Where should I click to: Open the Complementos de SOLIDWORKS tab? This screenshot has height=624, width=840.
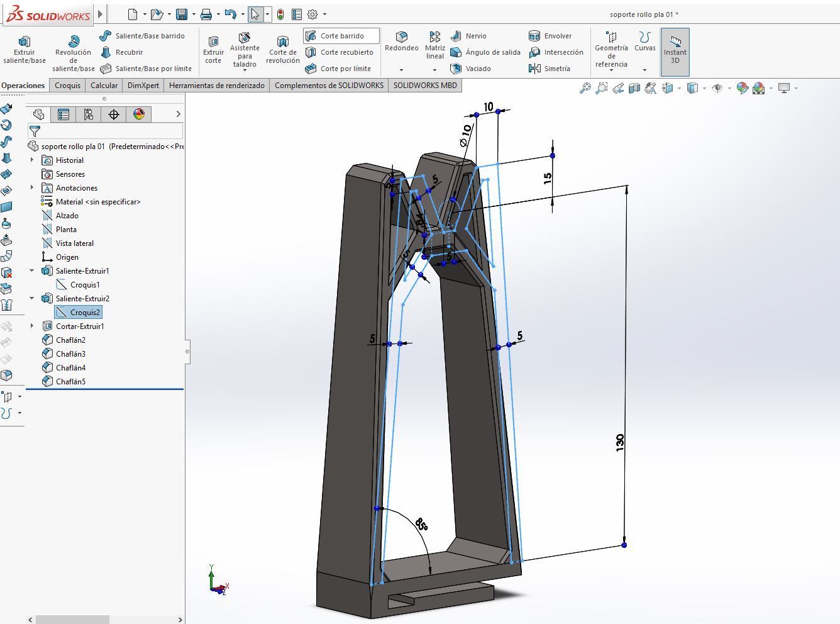coord(329,86)
